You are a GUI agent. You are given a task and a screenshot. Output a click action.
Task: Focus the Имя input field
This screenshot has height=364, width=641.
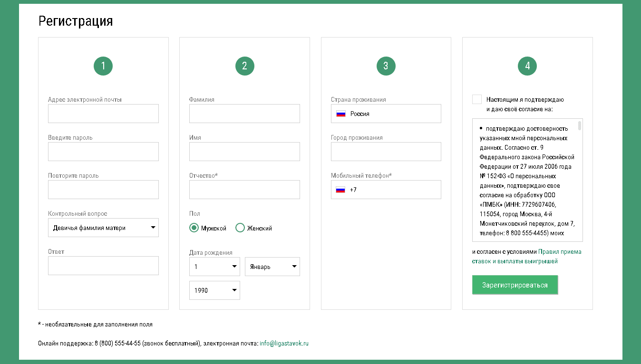pyautogui.click(x=244, y=152)
